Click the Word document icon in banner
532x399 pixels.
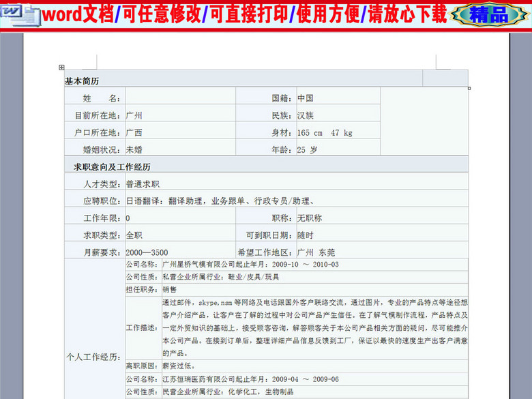coord(19,15)
